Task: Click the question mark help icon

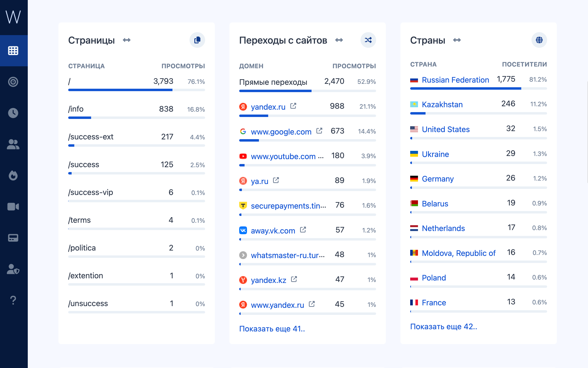Action: tap(13, 300)
